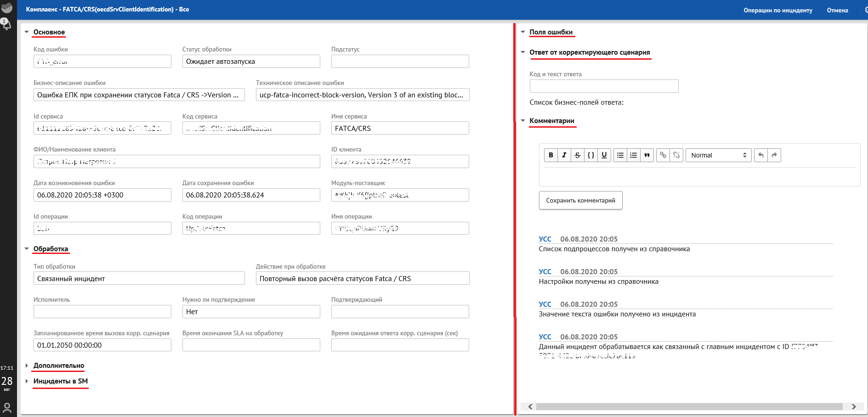Screen dimensions: 868x417
Task: Undo the last comment edit
Action: [x=761, y=155]
